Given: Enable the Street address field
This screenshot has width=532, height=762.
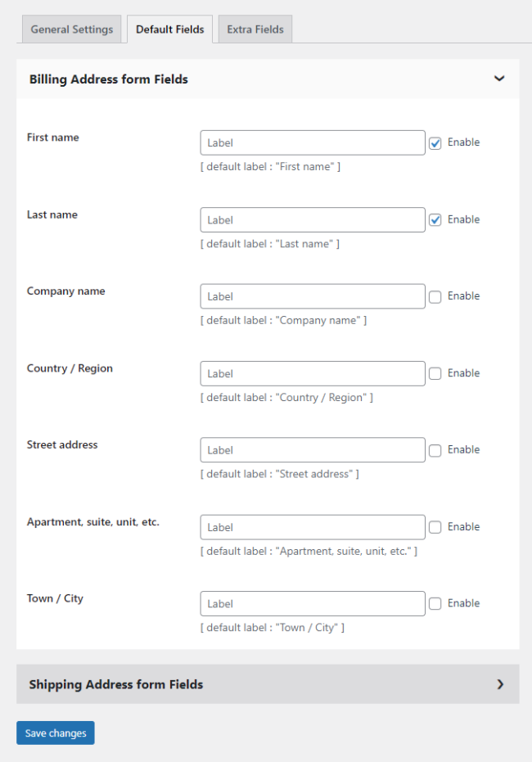Looking at the screenshot, I should [435, 450].
